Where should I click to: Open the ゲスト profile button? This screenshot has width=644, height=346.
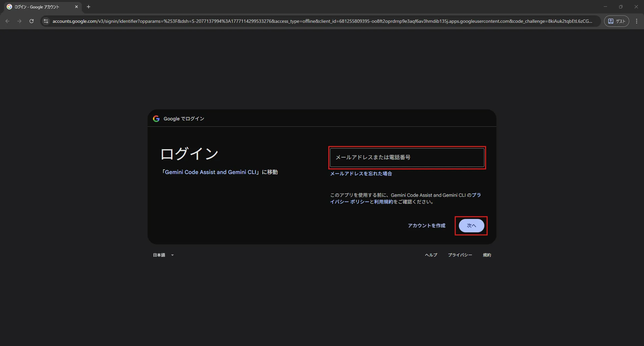tap(616, 21)
